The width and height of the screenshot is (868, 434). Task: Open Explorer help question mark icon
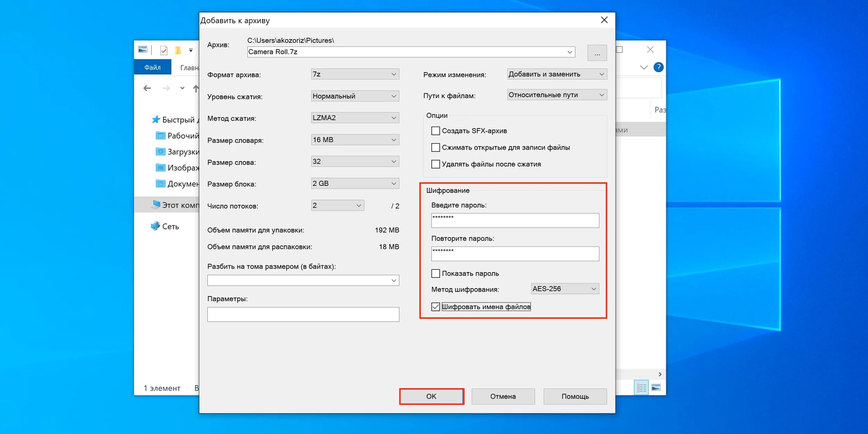pos(658,67)
